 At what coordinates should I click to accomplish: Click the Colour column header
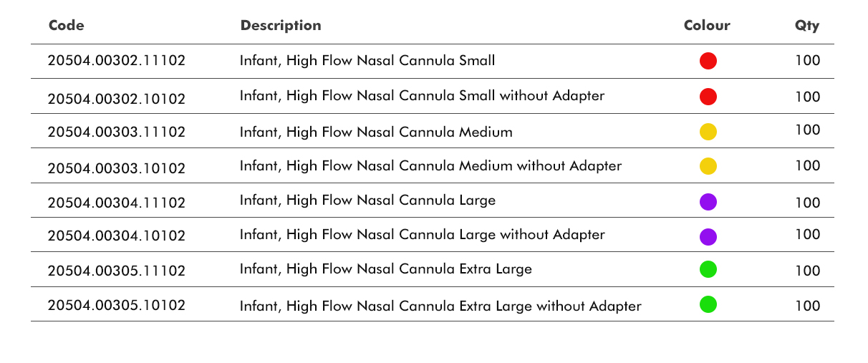point(707,26)
